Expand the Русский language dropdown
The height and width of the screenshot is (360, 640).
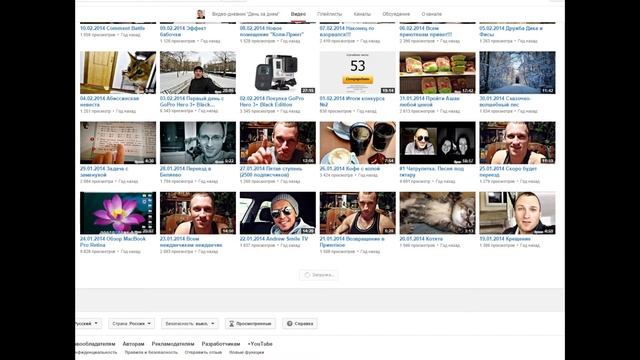(x=88, y=324)
